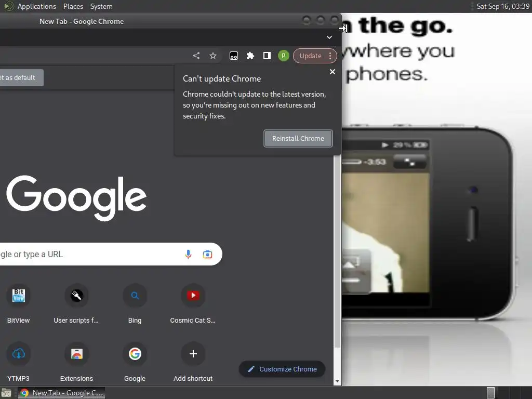Bookmark this tab with the star icon
532x399 pixels.
click(212, 56)
